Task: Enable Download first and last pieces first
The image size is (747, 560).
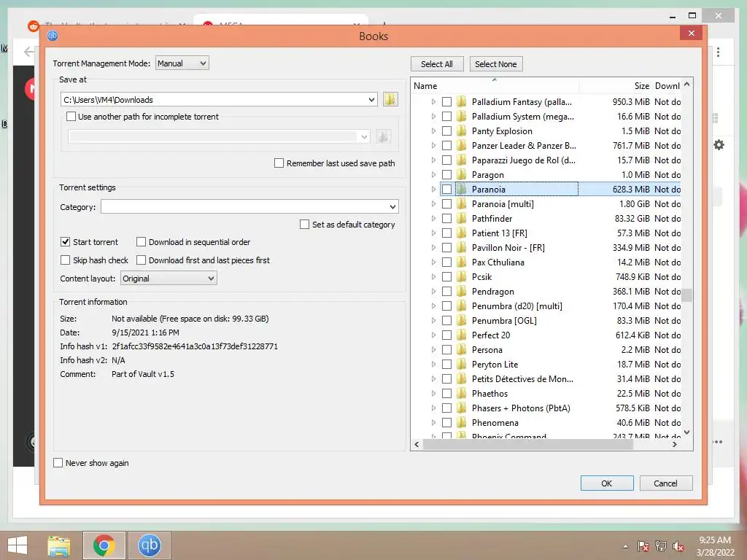Action: (x=141, y=260)
